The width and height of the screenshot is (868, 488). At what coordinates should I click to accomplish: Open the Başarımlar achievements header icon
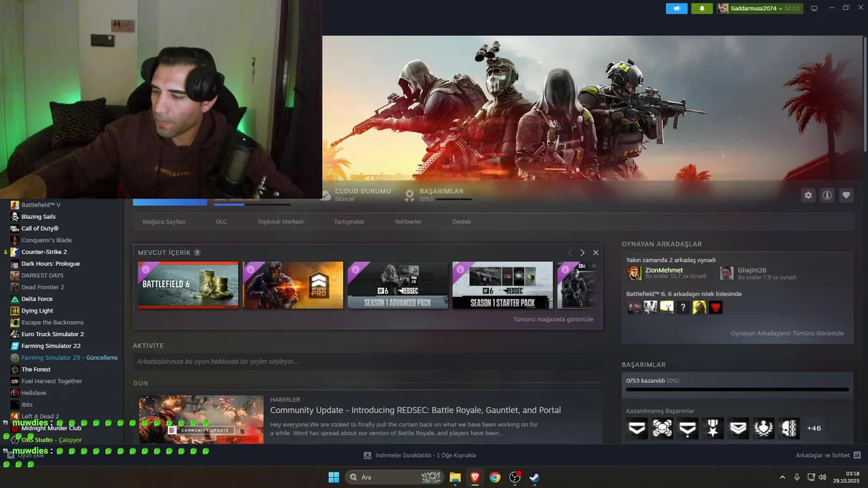pyautogui.click(x=410, y=195)
